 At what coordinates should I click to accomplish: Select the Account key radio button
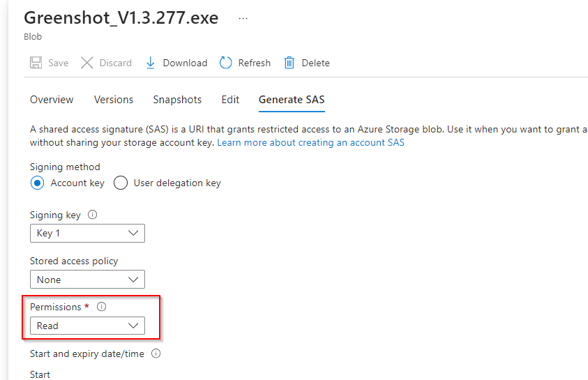coord(37,183)
